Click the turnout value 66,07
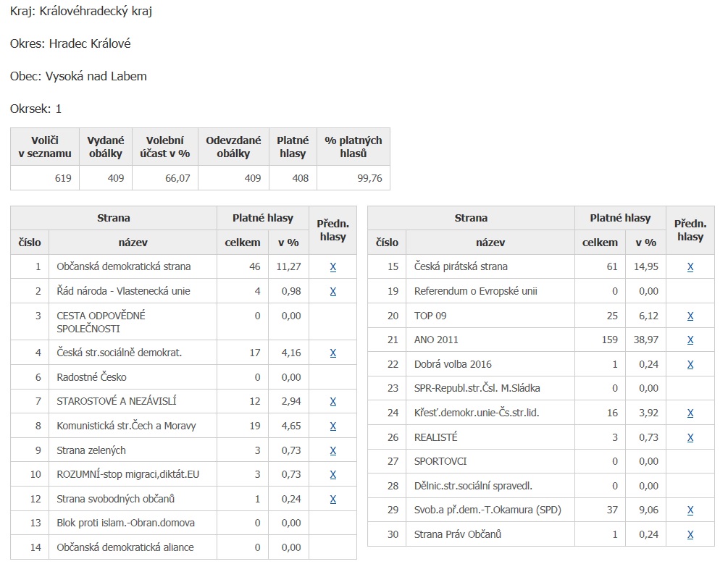The width and height of the screenshot is (728, 564). point(177,178)
